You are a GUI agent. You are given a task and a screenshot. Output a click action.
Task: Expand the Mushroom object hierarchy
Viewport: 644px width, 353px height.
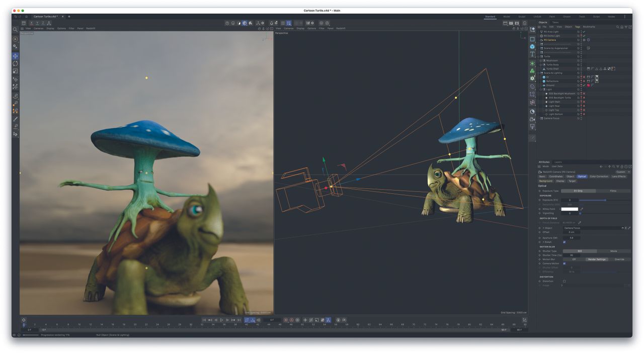pos(541,60)
